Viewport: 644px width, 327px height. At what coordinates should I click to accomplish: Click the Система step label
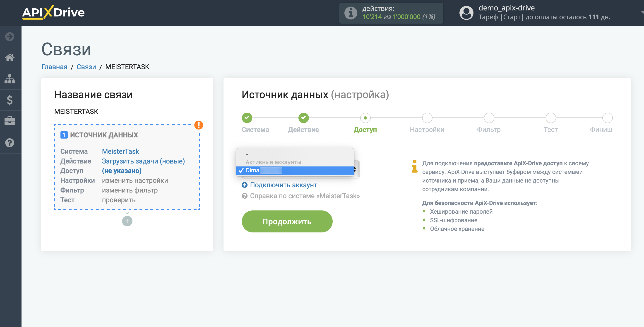point(255,130)
